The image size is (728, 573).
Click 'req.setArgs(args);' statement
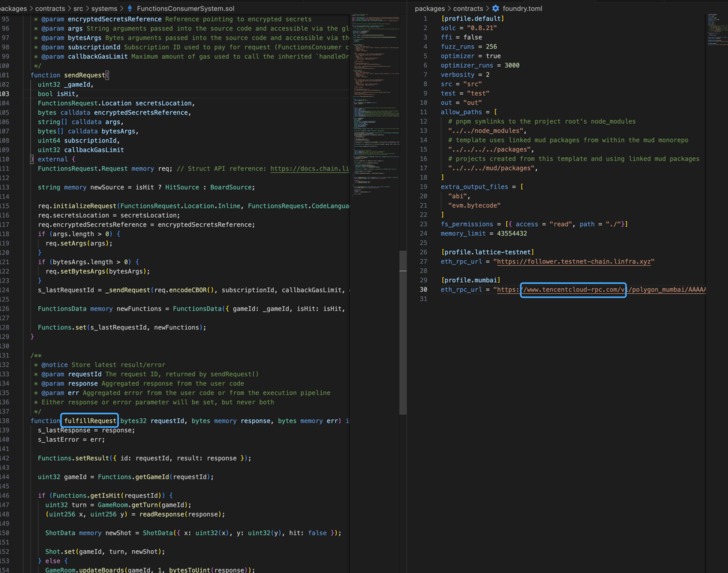[x=78, y=243]
